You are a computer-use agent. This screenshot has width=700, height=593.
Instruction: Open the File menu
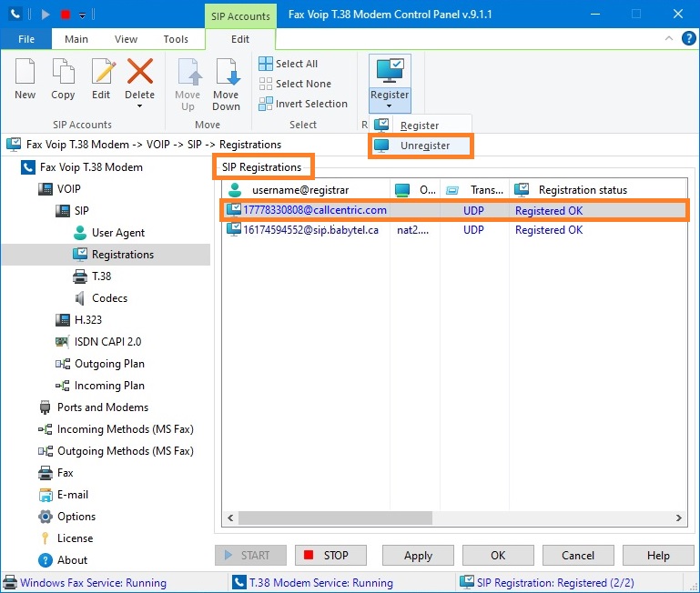25,39
